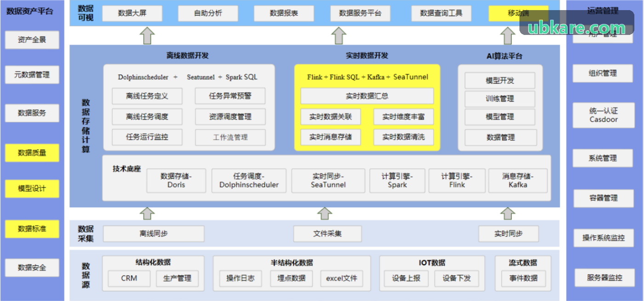
Task: Click the 数据资产平台 heading
Action: pyautogui.click(x=30, y=11)
